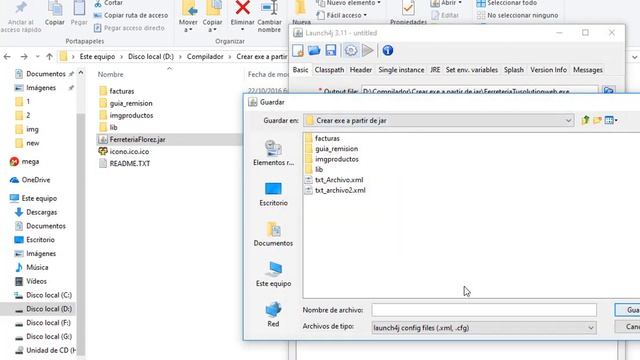The image size is (640, 360).
Task: Click Guardar save button in dialog
Action: tap(627, 310)
